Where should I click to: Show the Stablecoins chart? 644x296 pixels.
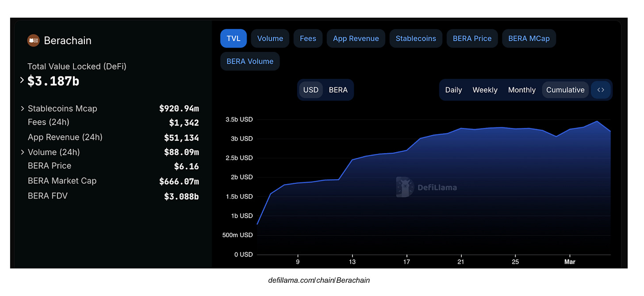(416, 38)
